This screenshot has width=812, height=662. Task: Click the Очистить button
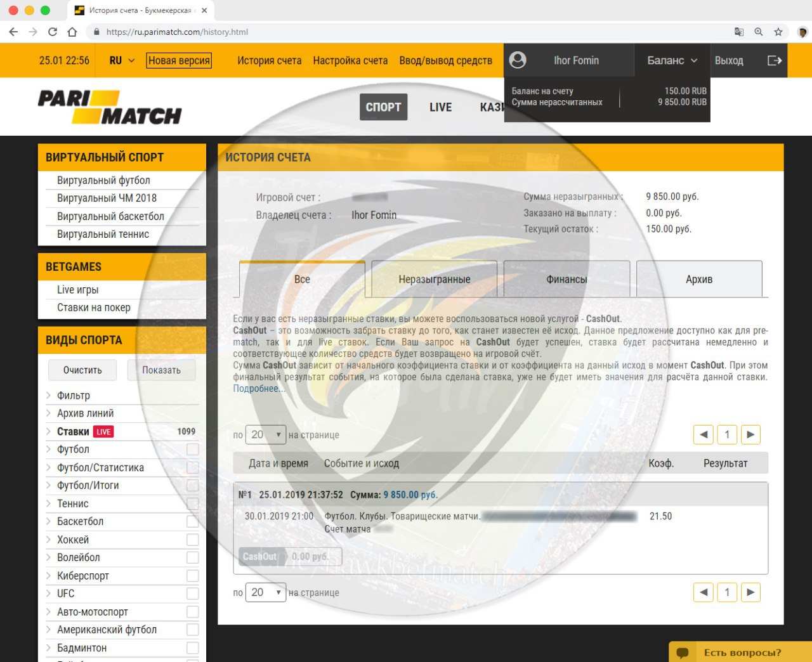coord(82,370)
